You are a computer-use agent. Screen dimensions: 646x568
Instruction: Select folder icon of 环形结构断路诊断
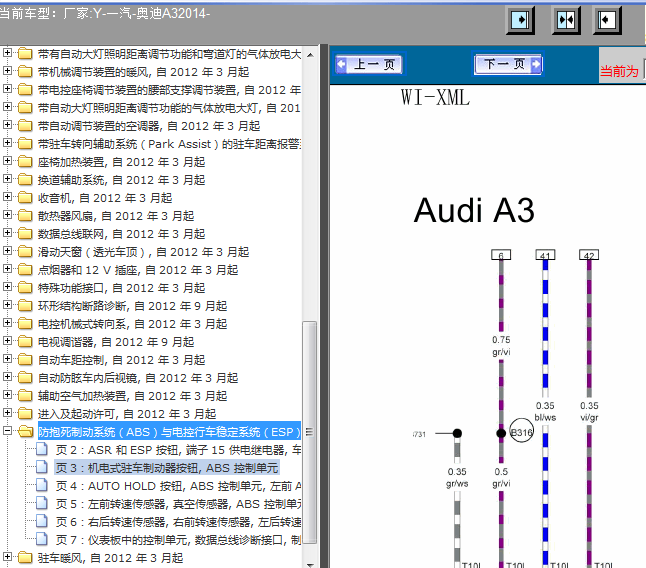coord(25,306)
